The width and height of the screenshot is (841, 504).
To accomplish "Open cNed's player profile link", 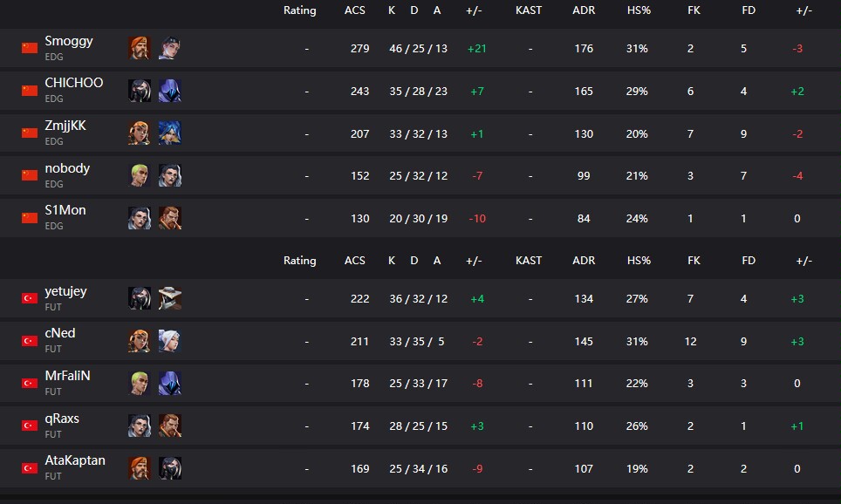I will tap(60, 333).
